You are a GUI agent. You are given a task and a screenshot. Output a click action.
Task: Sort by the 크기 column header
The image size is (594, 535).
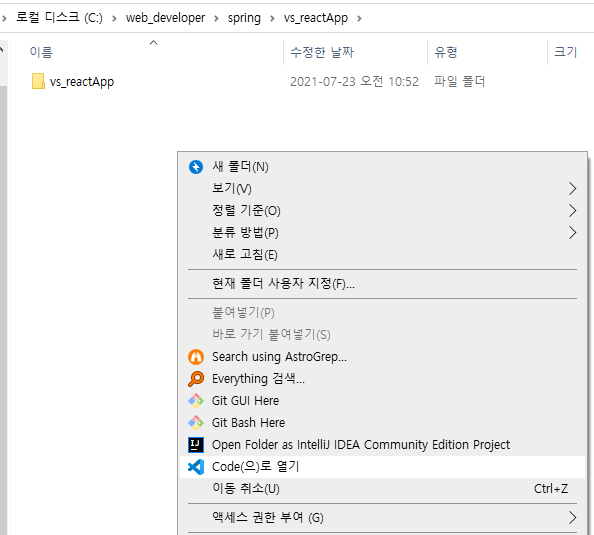click(x=565, y=52)
